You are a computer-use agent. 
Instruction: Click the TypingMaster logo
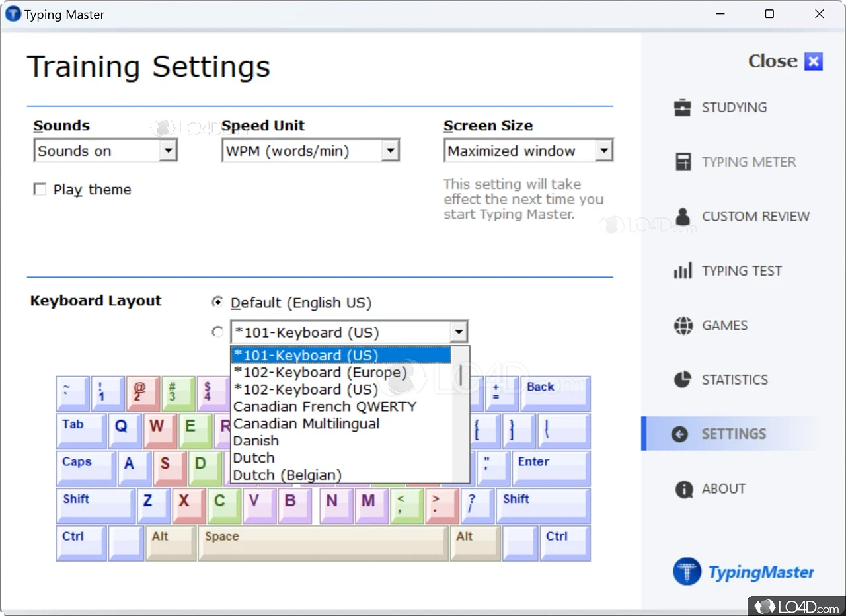click(x=743, y=571)
